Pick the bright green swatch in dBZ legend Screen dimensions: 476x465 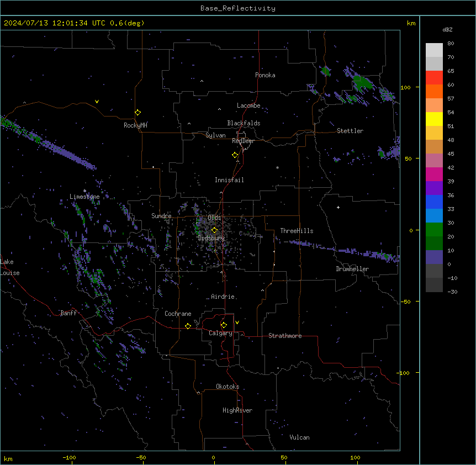tap(434, 230)
